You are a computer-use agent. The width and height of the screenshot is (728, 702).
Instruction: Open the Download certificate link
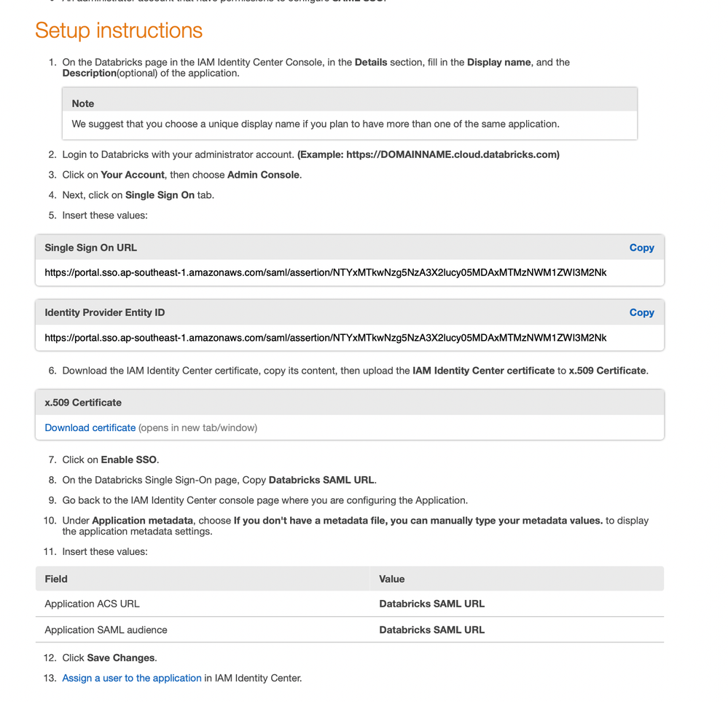tap(90, 427)
